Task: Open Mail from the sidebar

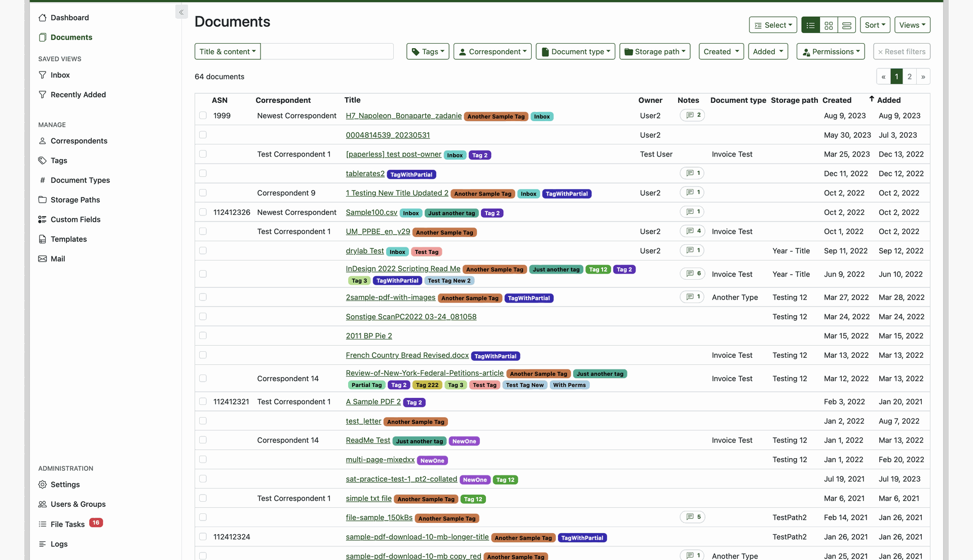Action: click(58, 259)
